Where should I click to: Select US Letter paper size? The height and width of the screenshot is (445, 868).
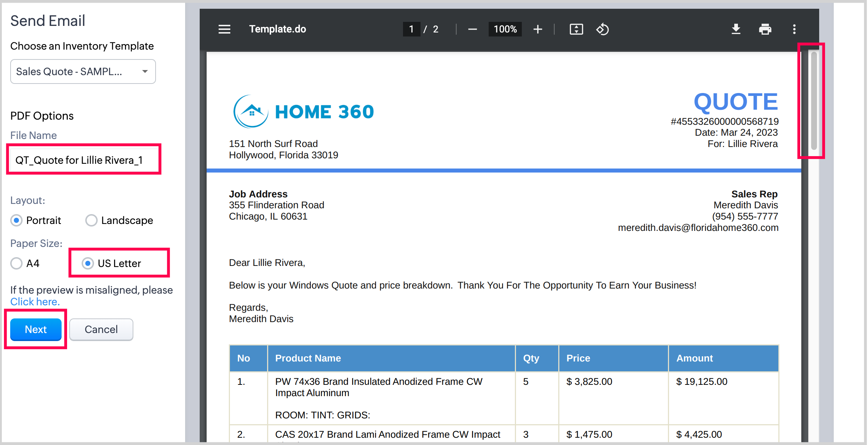88,263
